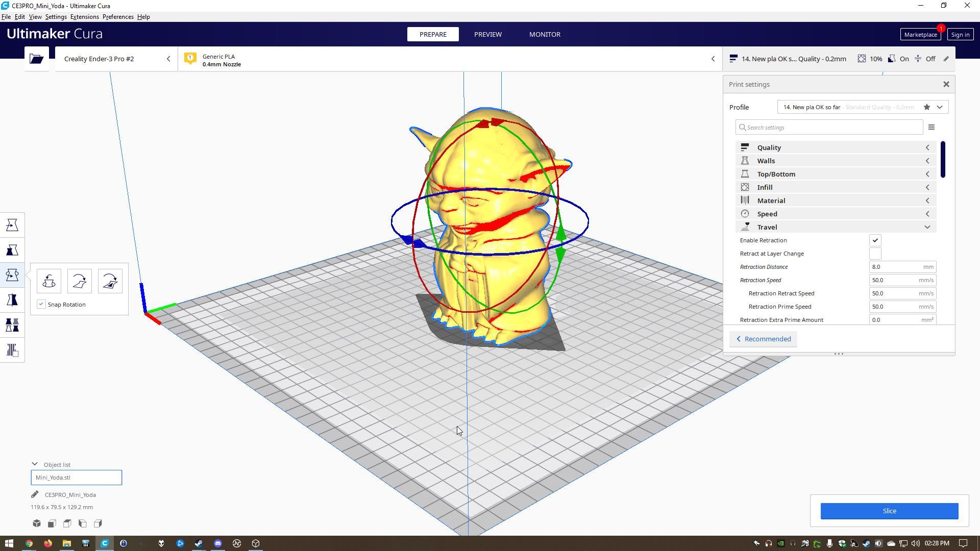Click the Search settings field

coord(829,128)
